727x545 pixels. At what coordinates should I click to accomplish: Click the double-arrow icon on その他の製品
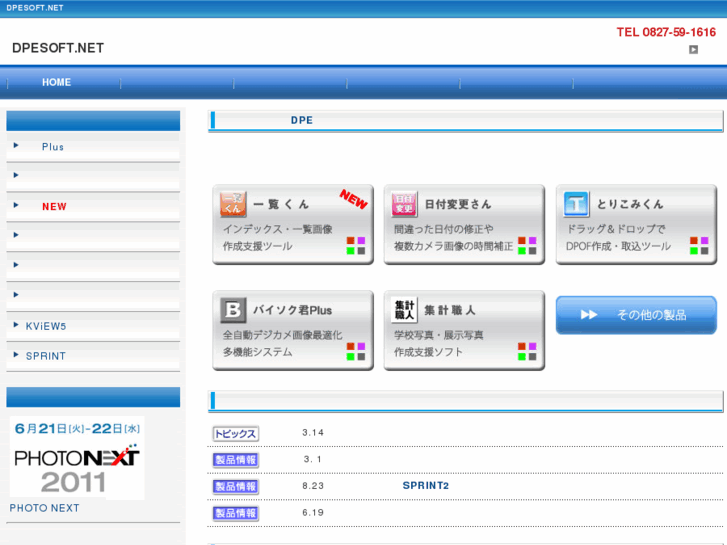(x=589, y=315)
